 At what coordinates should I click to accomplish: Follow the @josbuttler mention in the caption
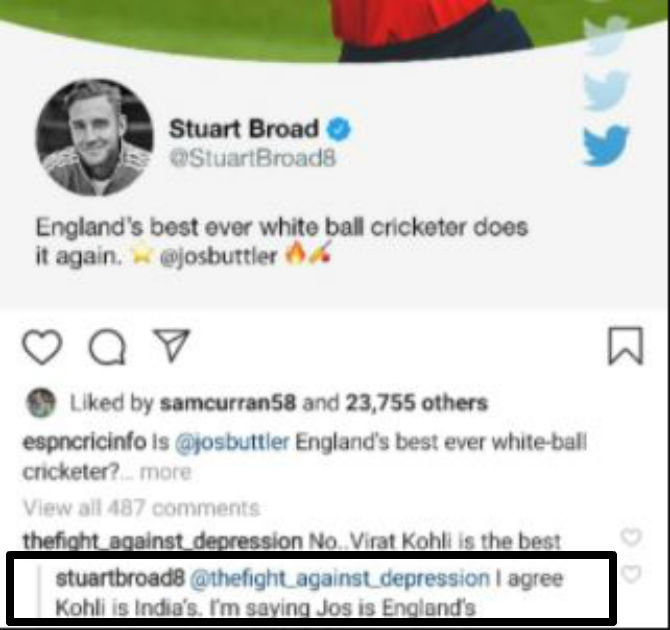pos(232,442)
